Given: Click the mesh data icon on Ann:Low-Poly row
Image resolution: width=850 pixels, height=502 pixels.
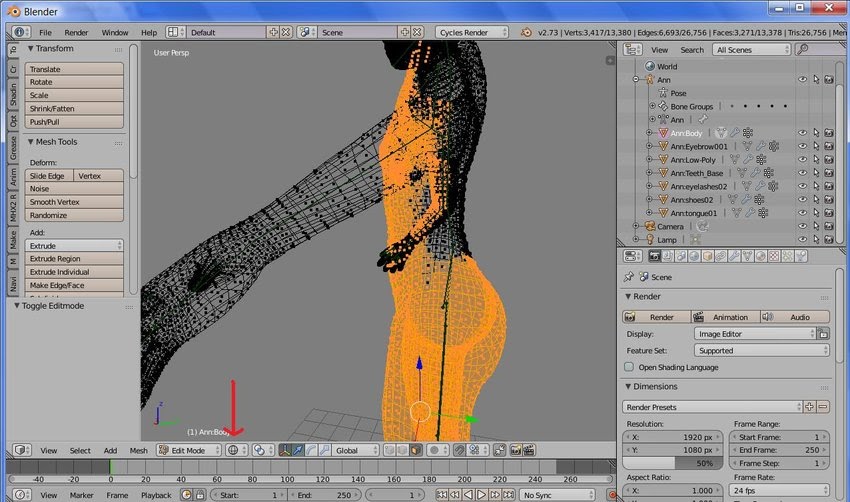Looking at the screenshot, I should [x=735, y=159].
